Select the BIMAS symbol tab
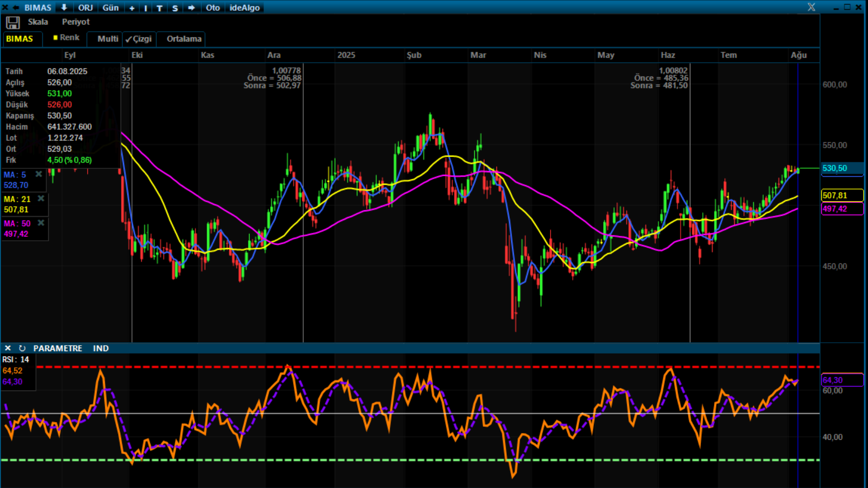This screenshot has height=488, width=868. pos(20,39)
